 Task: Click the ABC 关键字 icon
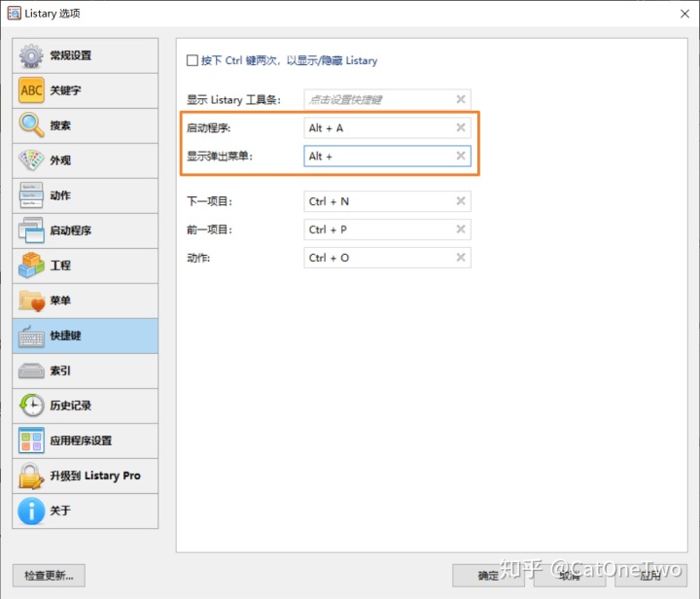(x=31, y=90)
